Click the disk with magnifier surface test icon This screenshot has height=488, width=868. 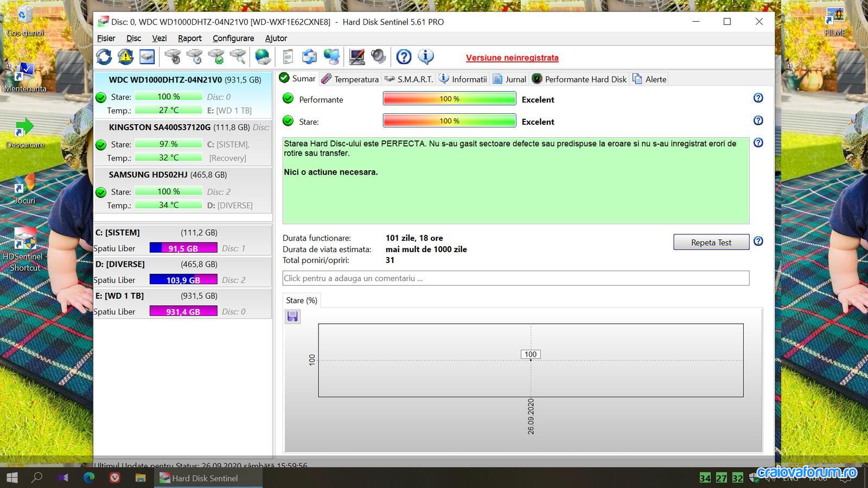[238, 57]
